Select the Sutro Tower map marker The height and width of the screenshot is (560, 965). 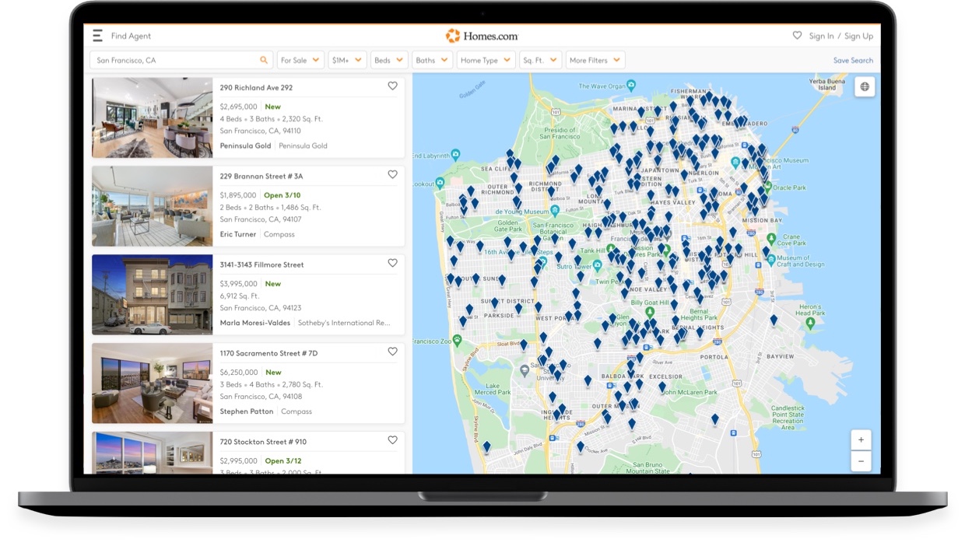click(x=597, y=264)
